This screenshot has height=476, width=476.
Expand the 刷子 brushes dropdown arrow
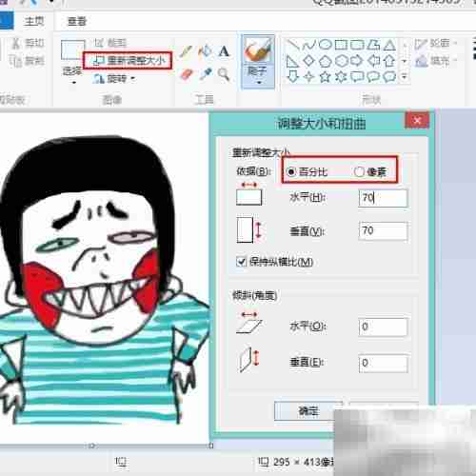pos(259,83)
